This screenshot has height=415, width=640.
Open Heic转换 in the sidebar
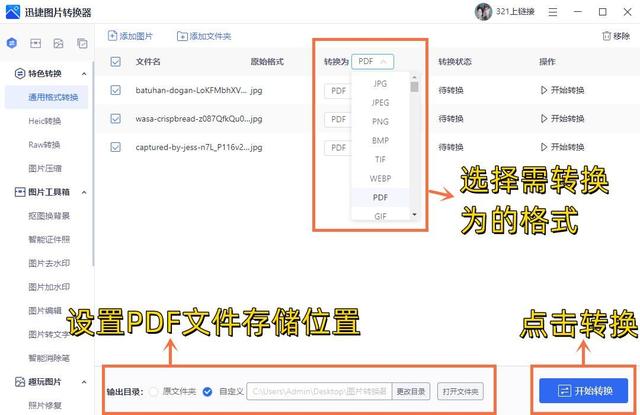coord(44,121)
